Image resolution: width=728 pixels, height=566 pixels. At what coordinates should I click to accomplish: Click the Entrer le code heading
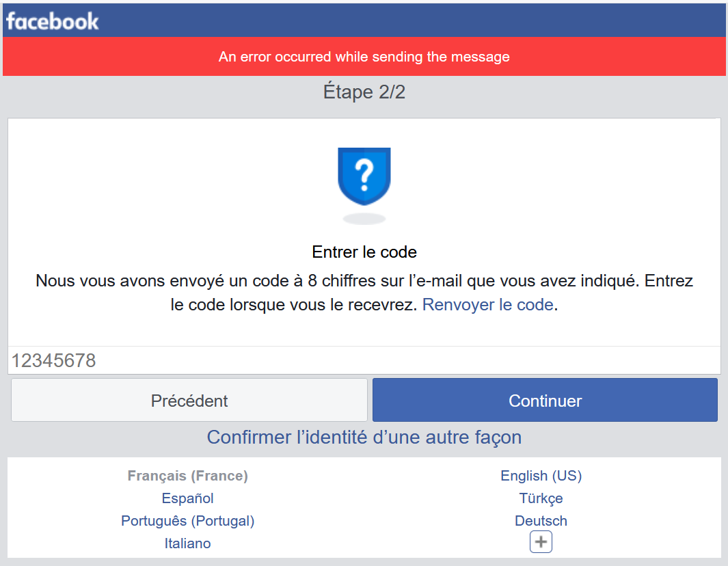pos(364,252)
